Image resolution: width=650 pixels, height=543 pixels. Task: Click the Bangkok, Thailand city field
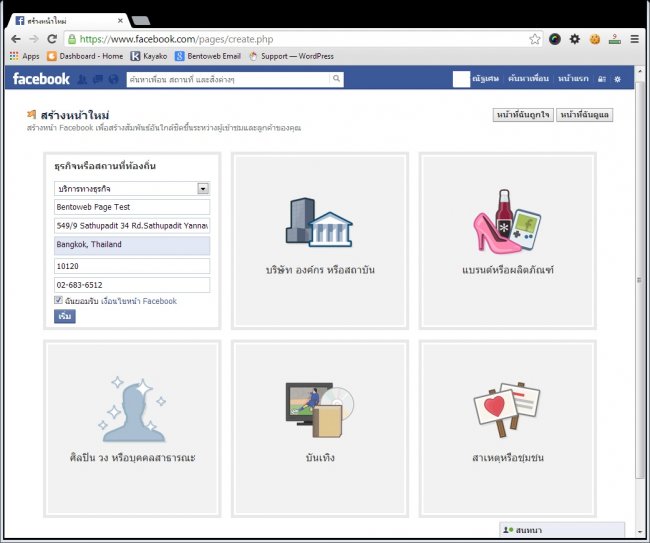132,245
